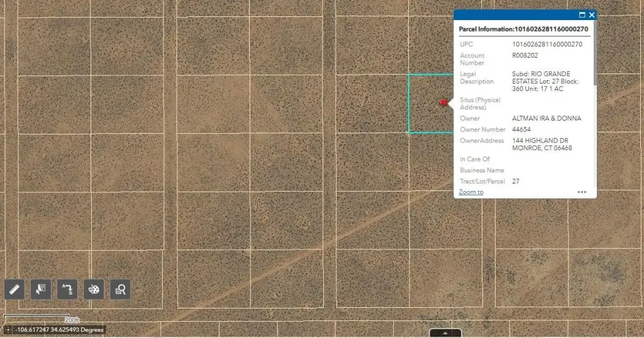Click the coordinate locator crosshair icon

coord(8,330)
